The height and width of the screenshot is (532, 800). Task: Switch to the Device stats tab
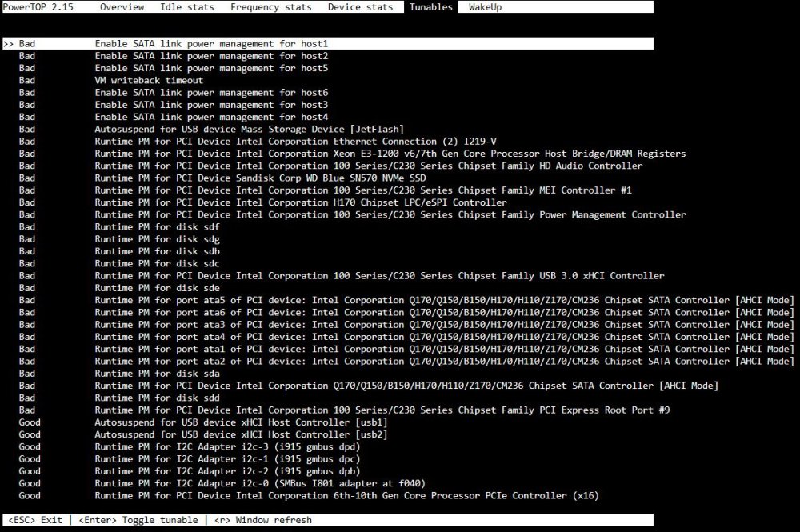point(360,7)
